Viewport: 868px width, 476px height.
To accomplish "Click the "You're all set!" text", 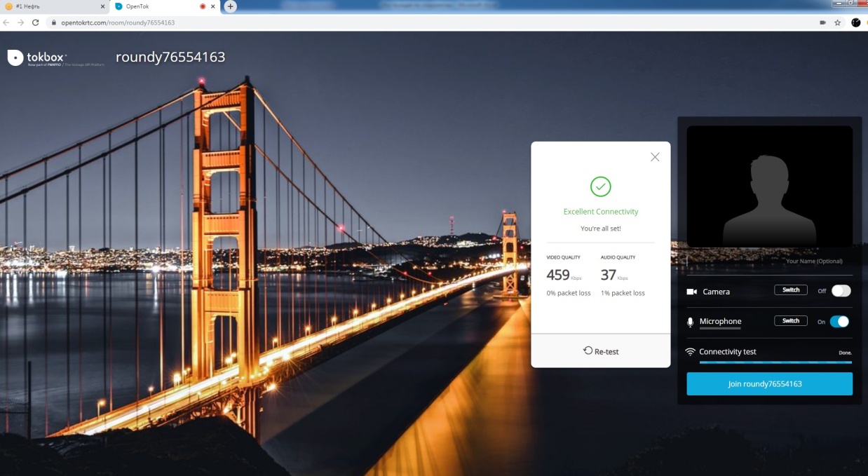I will point(601,229).
